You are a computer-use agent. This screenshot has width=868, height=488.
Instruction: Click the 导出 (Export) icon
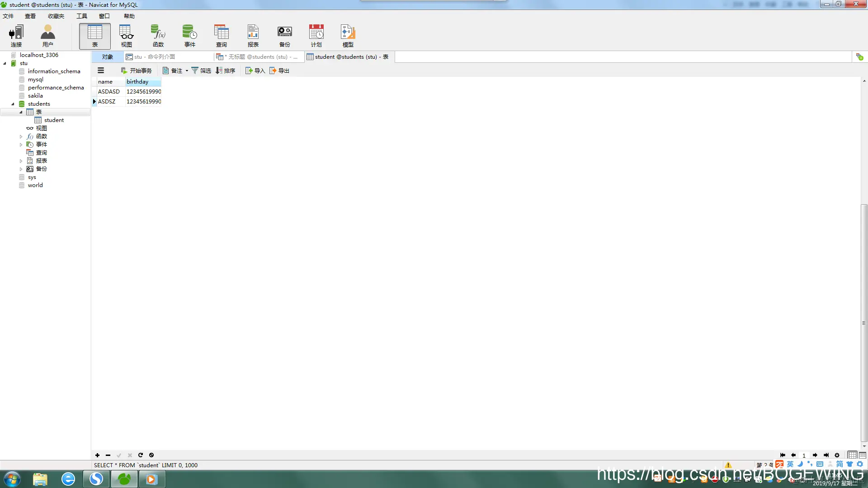[x=273, y=70]
